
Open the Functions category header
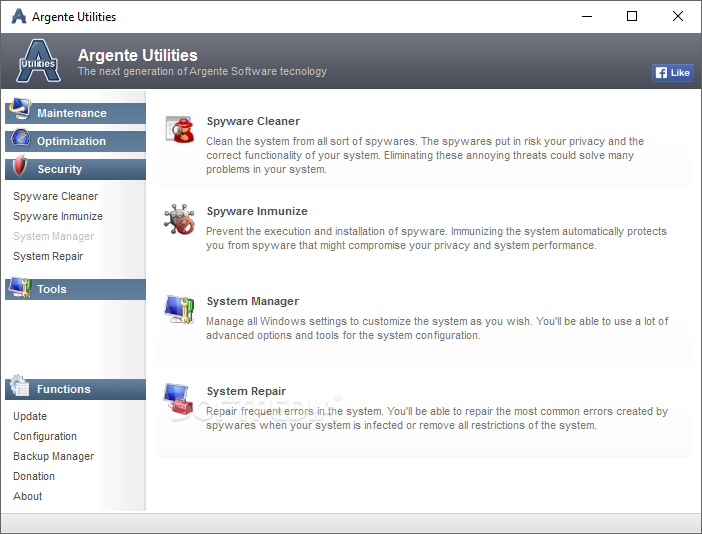pos(75,389)
